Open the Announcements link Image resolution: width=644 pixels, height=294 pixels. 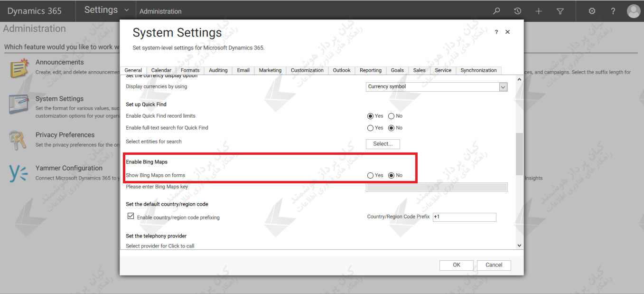click(59, 62)
